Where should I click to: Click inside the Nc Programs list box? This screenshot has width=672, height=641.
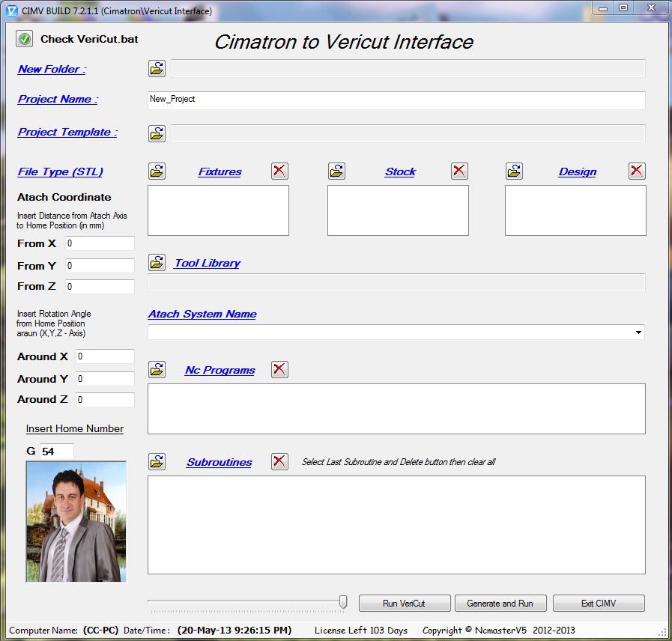pyautogui.click(x=396, y=409)
